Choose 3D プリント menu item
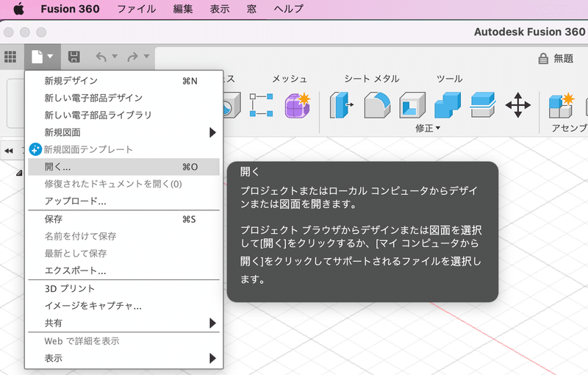This screenshot has width=588, height=375. coord(123,288)
